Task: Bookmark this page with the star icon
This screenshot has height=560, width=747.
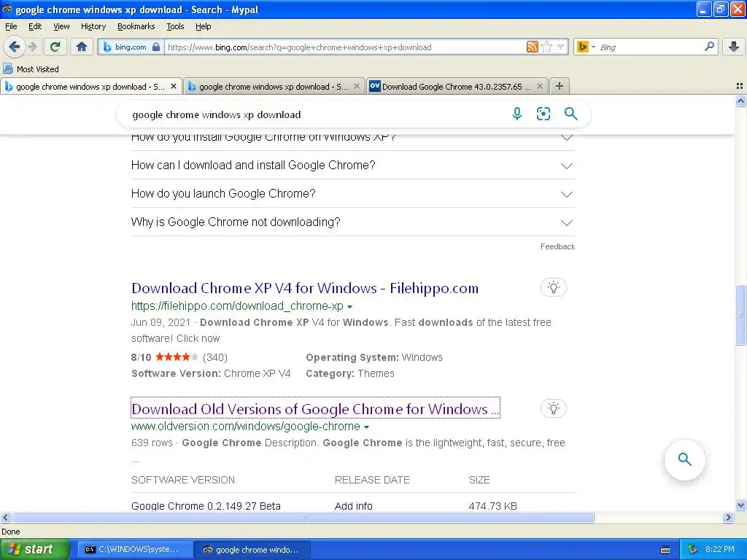Action: tap(546, 47)
